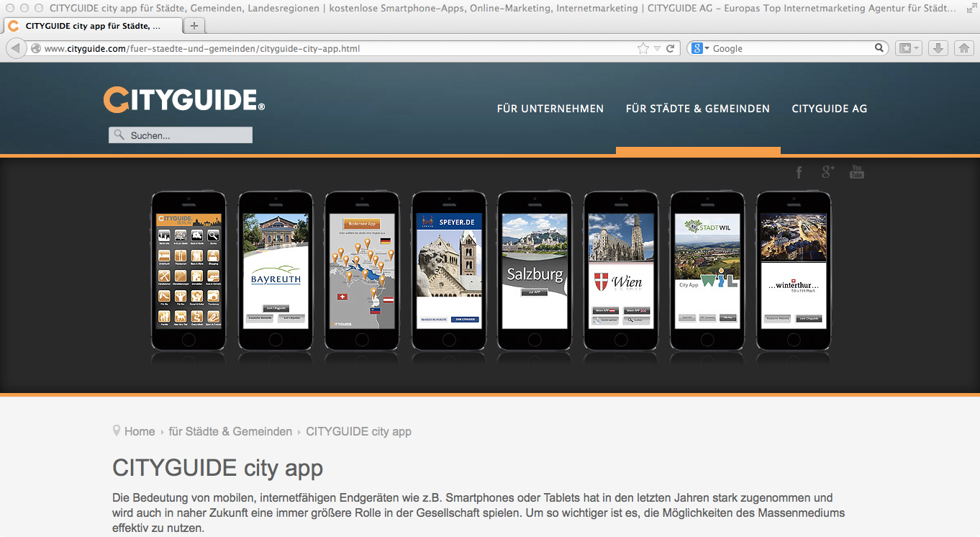The height and width of the screenshot is (537, 980).
Task: Click the fullscreen arrows in title bar
Action: point(971,8)
